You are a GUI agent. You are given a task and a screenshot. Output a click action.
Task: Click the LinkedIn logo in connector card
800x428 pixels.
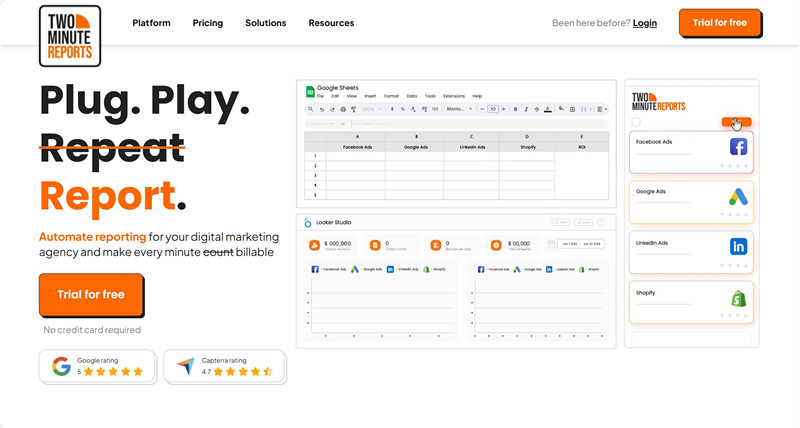(738, 246)
